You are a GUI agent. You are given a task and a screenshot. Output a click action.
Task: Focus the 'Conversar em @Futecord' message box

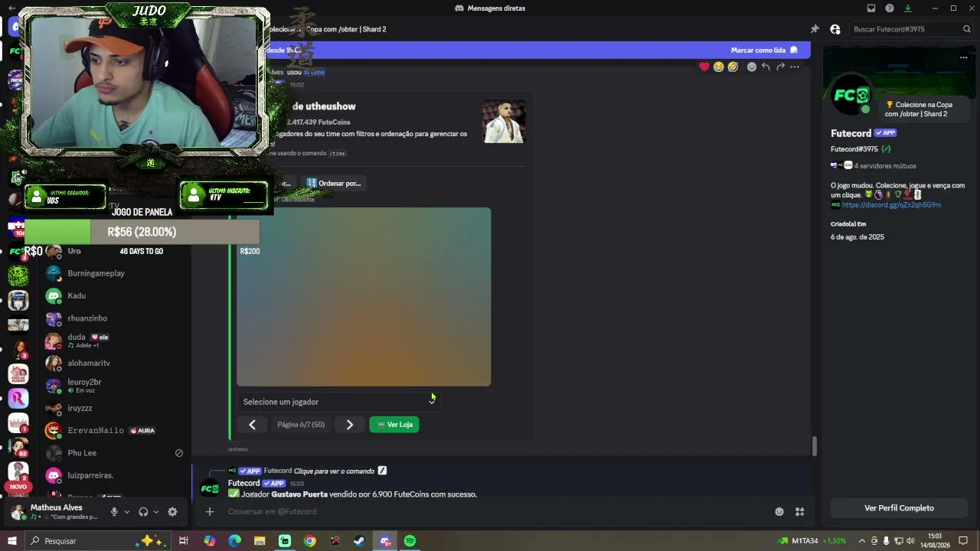tap(490, 512)
